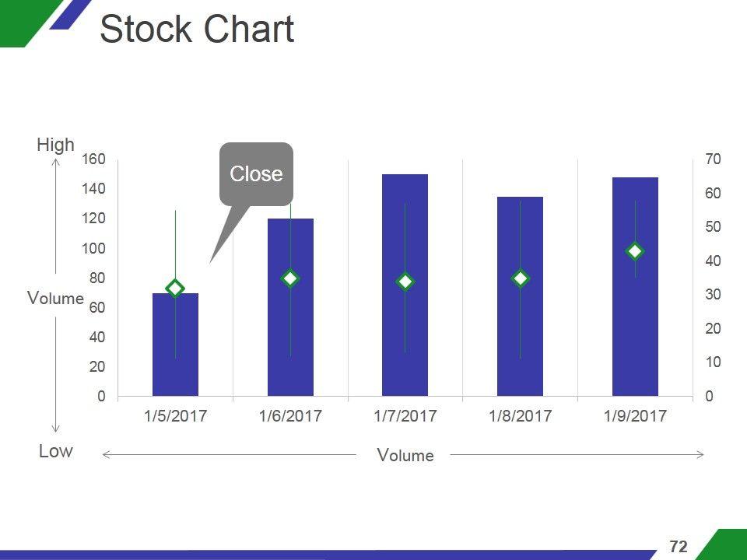This screenshot has width=747, height=560.
Task: Click the vertical Volume label on the left
Action: click(55, 298)
